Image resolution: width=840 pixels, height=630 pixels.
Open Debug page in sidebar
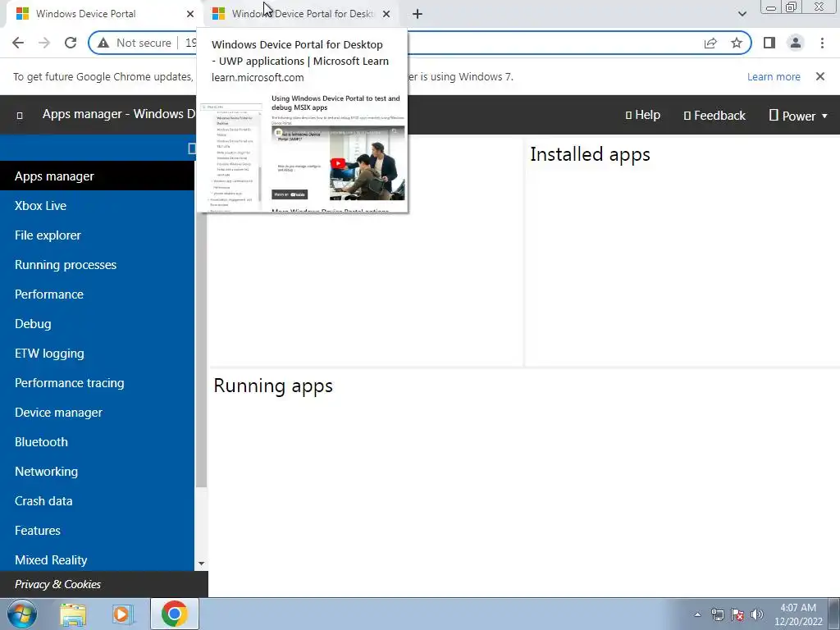pos(97,323)
